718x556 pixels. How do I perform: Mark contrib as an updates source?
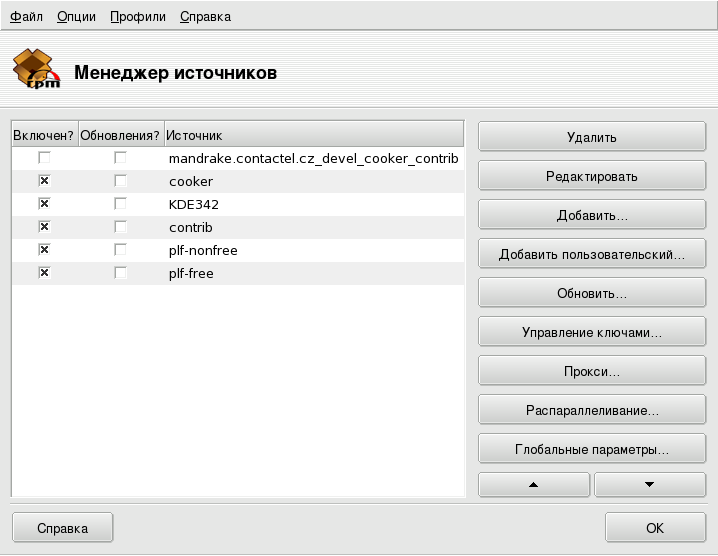click(x=120, y=227)
